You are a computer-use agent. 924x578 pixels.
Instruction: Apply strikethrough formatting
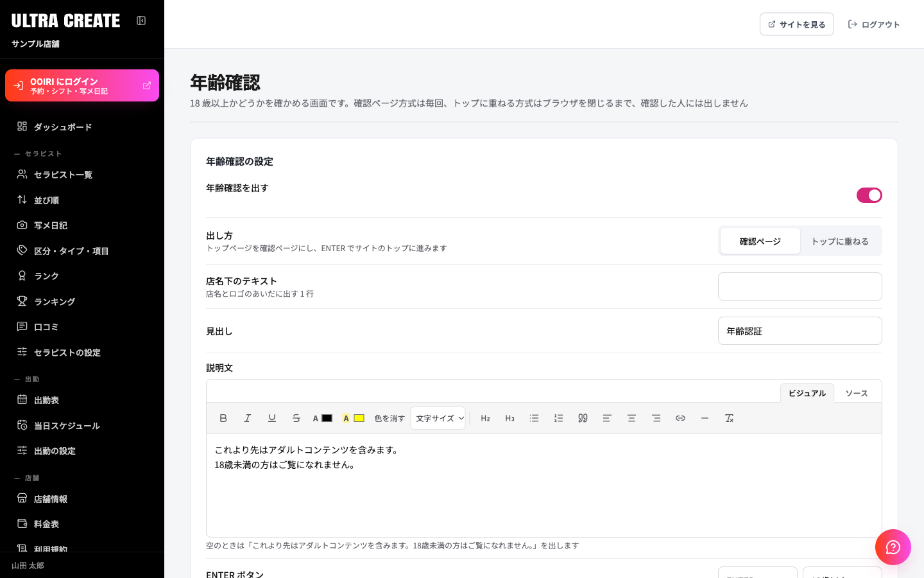pos(296,418)
